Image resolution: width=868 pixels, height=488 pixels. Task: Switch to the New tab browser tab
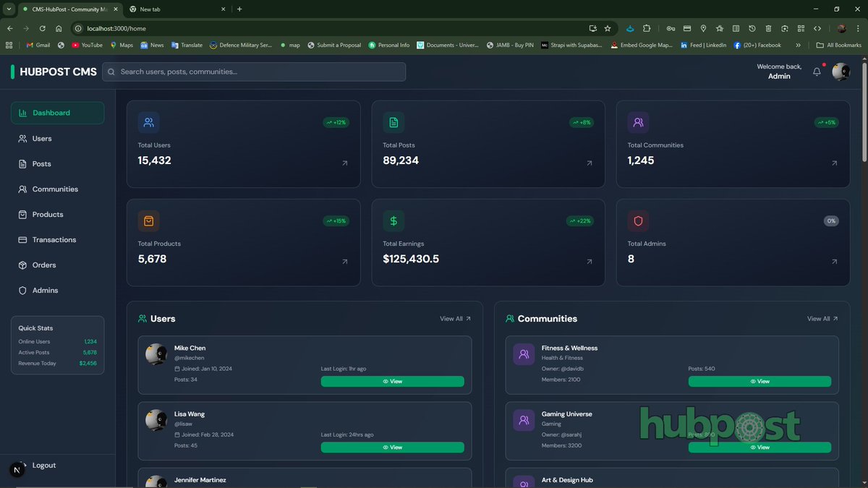coord(176,9)
